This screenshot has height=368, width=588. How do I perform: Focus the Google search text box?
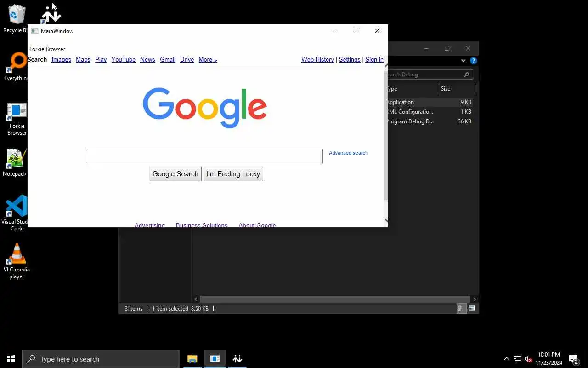205,156
